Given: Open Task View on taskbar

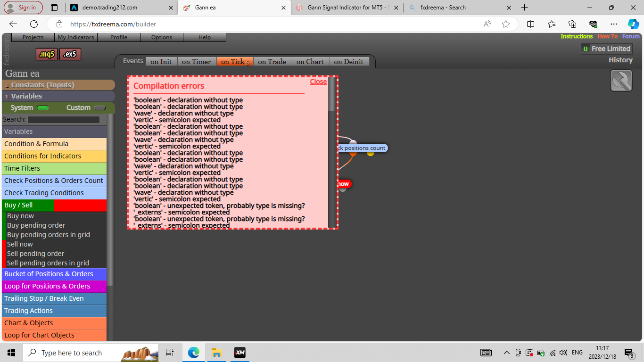Looking at the screenshot, I should (170, 353).
